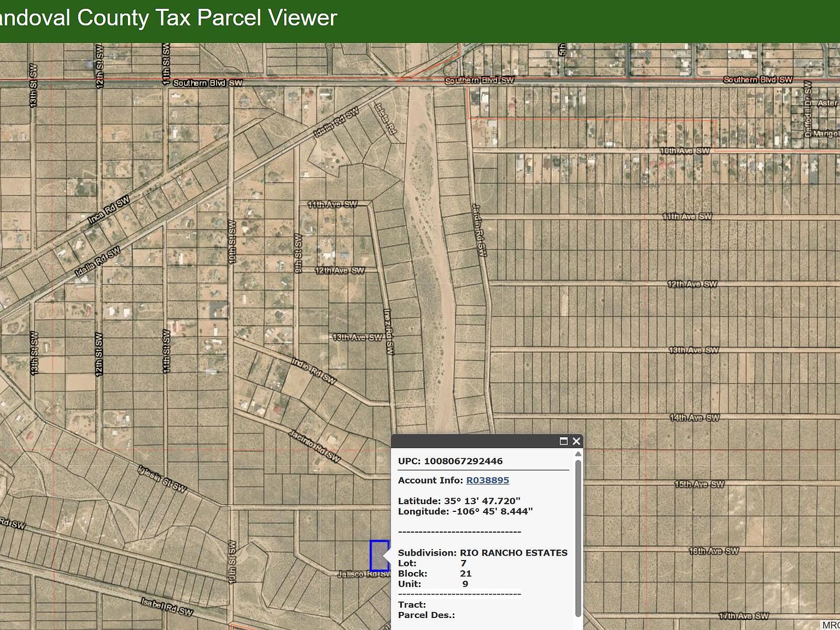Click the UPC number in popup

(x=463, y=461)
